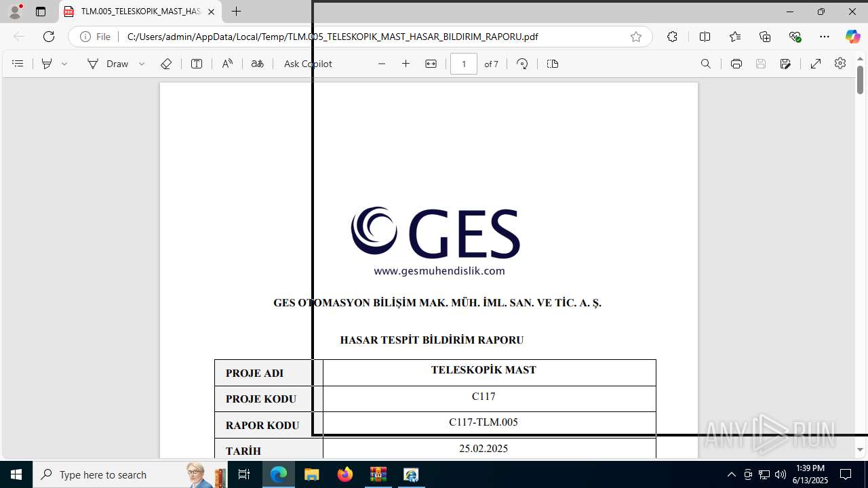Print the PDF document
868x488 pixels.
736,64
